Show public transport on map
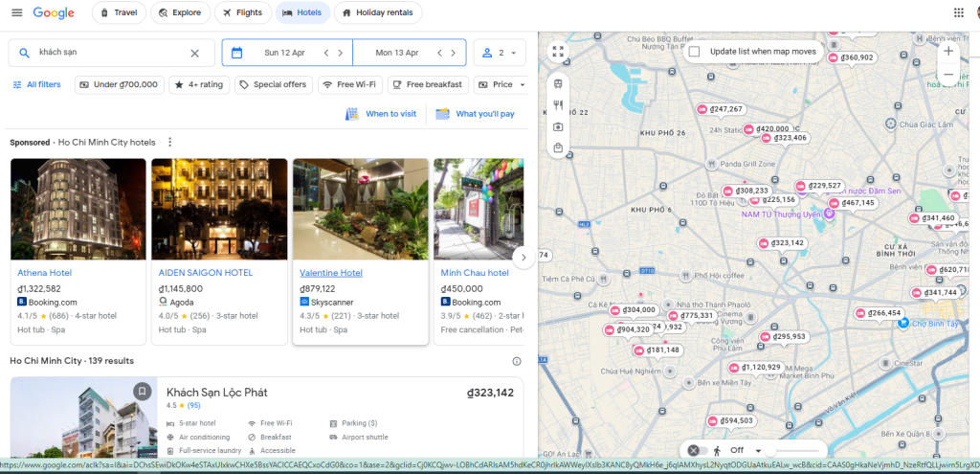The width and height of the screenshot is (980, 474). [x=558, y=82]
